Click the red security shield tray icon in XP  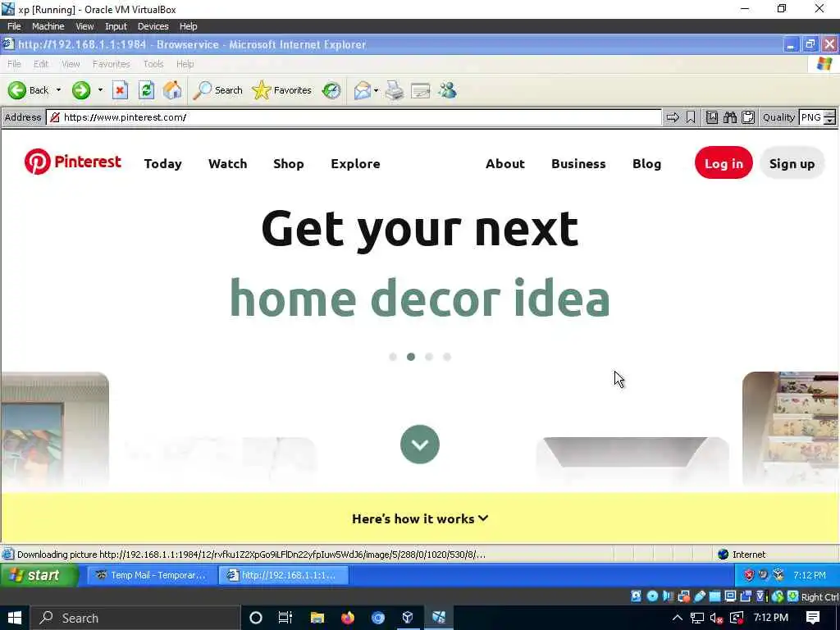pos(749,575)
